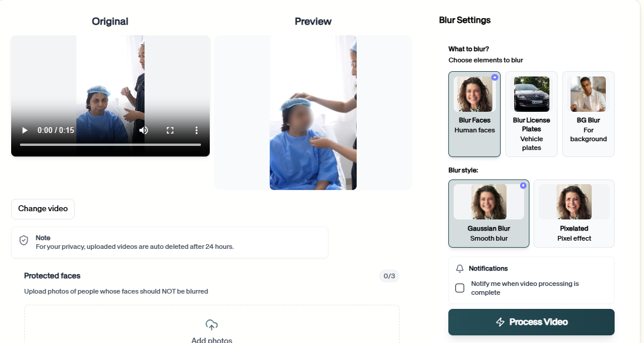Click the Change video button
The image size is (644, 343).
pyautogui.click(x=42, y=209)
